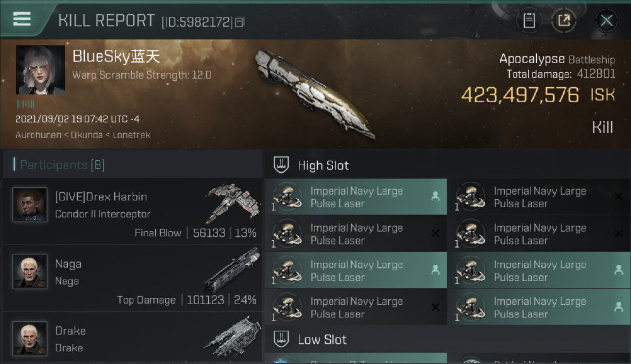The width and height of the screenshot is (631, 364).
Task: Open the Naga pilot portrait
Action: click(x=30, y=272)
